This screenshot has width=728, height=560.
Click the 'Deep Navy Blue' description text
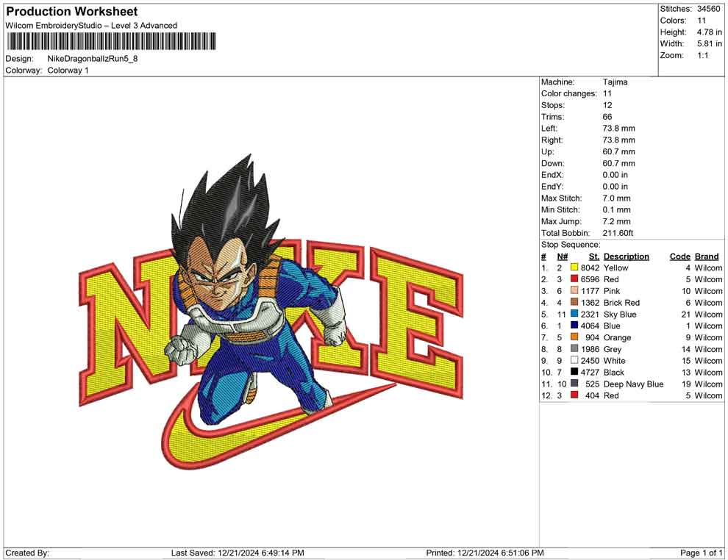coord(633,384)
